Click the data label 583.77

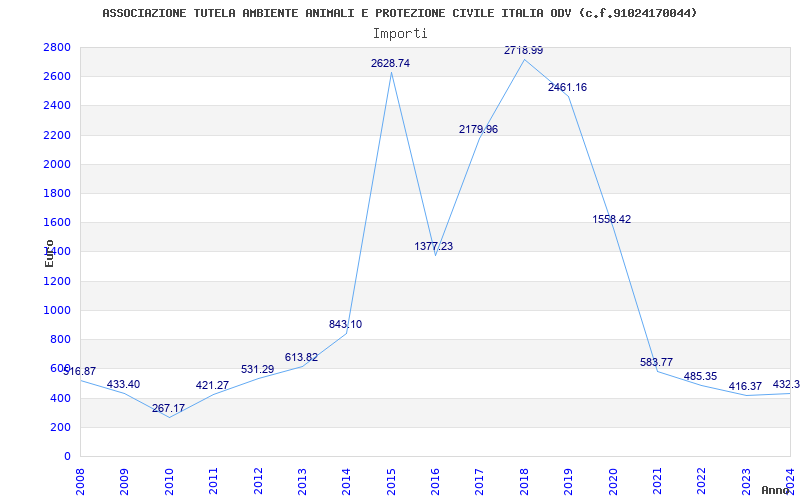[656, 362]
